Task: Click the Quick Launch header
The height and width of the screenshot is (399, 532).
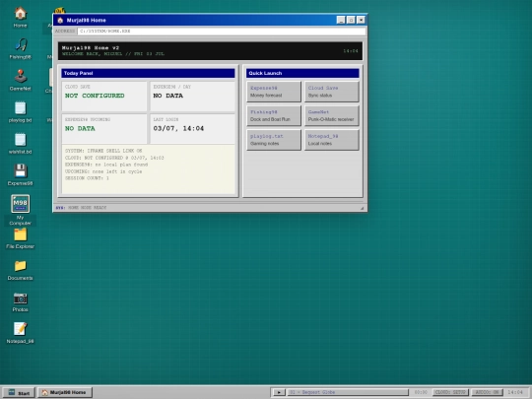Action: point(302,73)
